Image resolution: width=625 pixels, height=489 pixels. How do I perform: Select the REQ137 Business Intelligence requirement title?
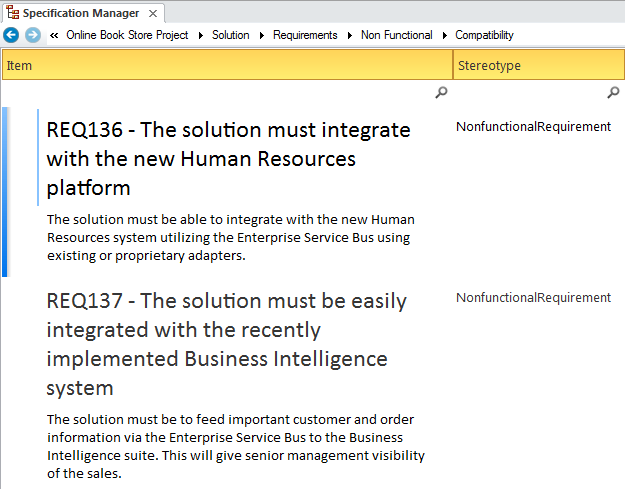point(227,343)
